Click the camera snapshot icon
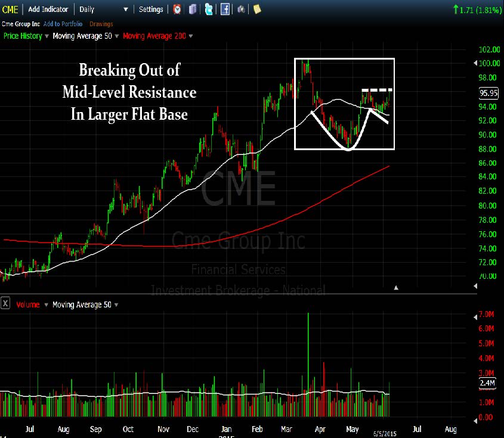 241,10
